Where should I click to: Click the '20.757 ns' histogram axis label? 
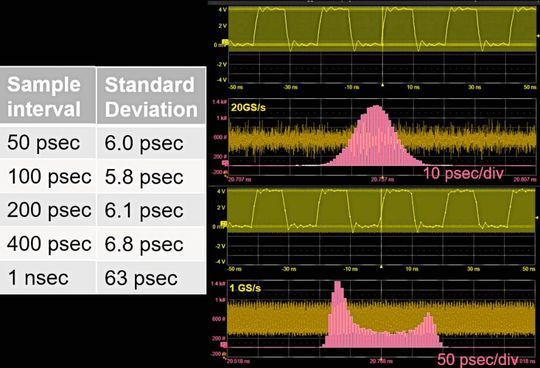click(382, 179)
